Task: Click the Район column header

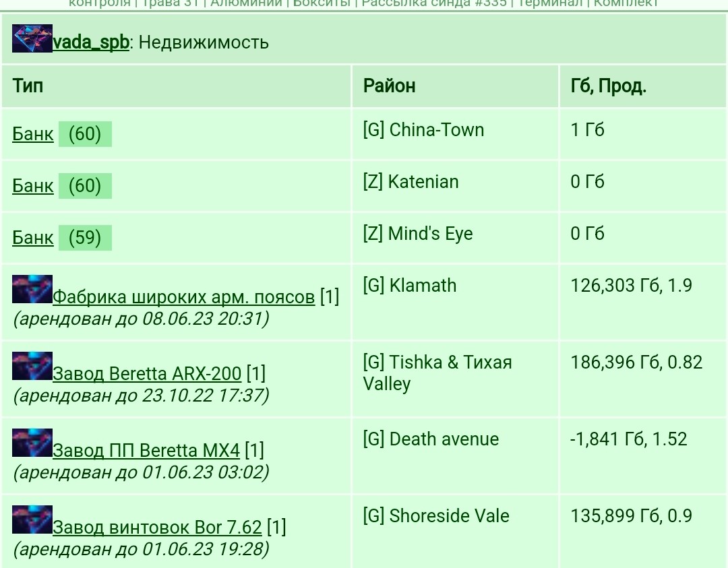Action: tap(455, 86)
